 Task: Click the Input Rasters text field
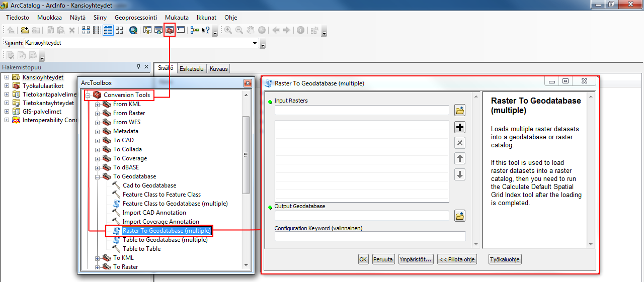coord(362,110)
